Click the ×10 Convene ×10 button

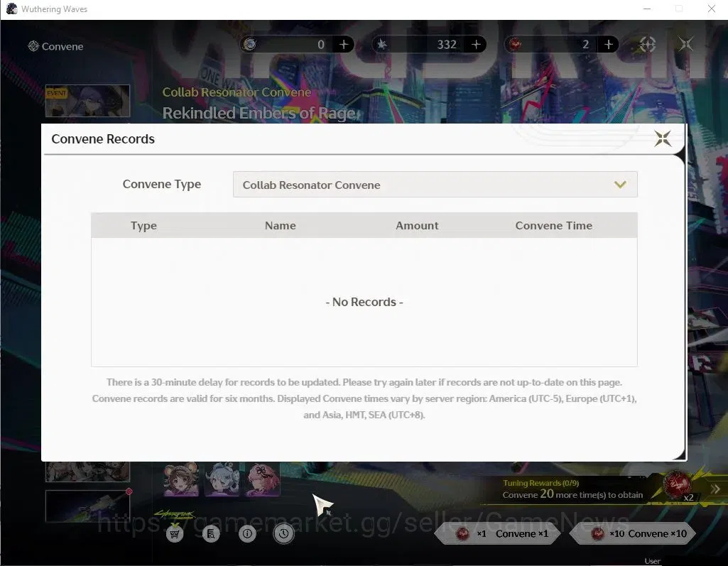point(634,534)
